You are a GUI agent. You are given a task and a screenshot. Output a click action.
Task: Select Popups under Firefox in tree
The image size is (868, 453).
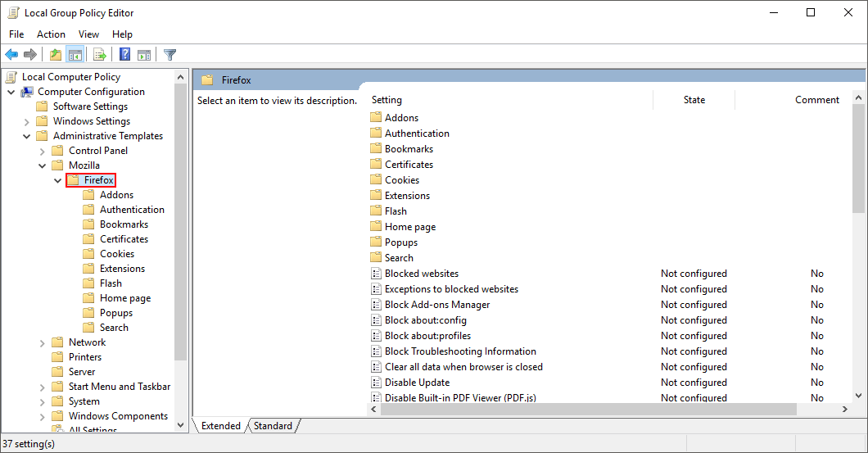pyautogui.click(x=116, y=313)
